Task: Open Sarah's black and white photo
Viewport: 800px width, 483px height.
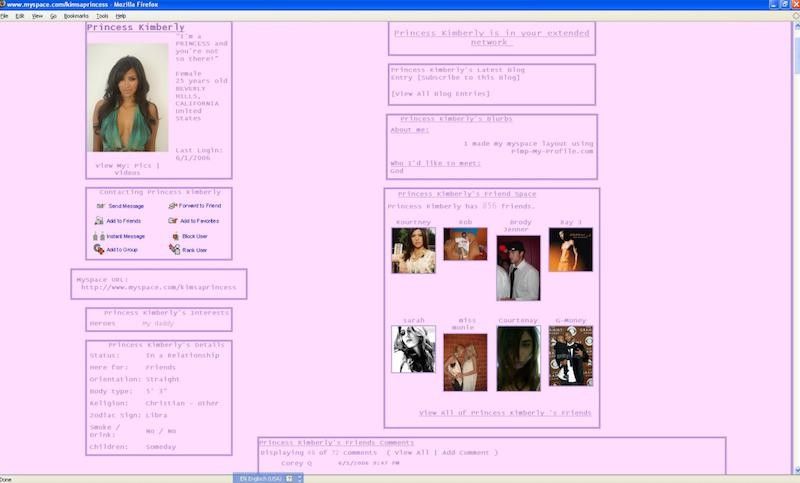Action: [x=413, y=349]
